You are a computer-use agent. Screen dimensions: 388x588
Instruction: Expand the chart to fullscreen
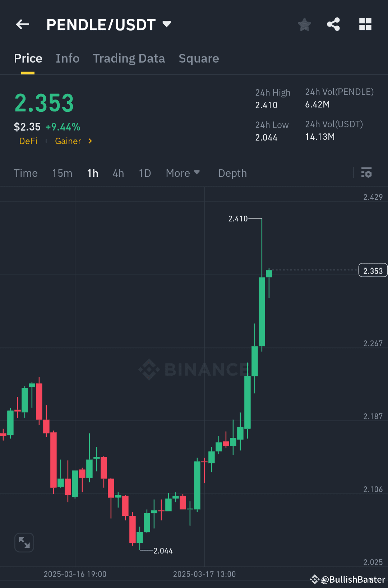point(24,543)
